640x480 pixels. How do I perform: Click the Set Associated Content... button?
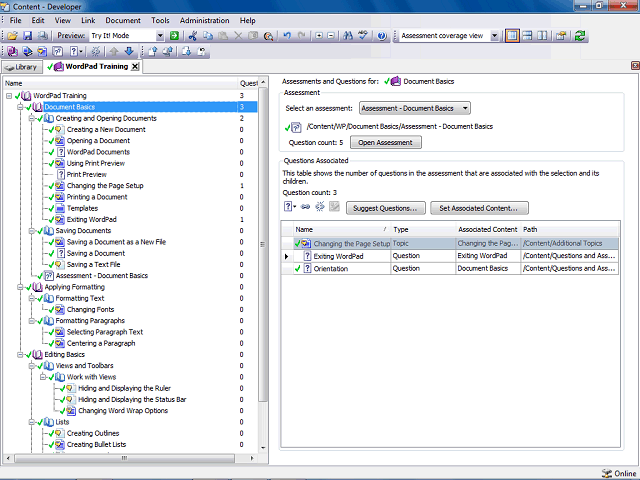479,208
